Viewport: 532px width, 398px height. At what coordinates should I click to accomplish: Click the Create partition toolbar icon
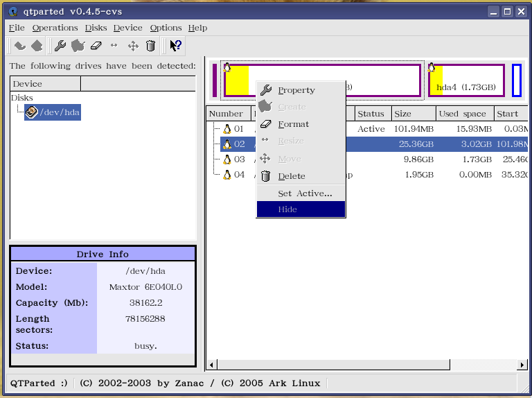(78, 46)
